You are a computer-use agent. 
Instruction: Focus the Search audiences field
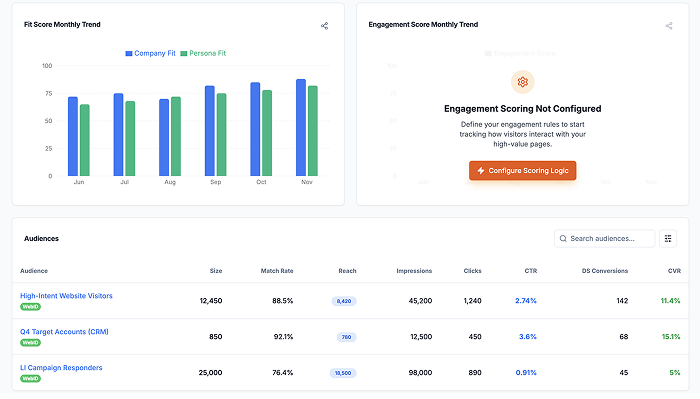(604, 238)
